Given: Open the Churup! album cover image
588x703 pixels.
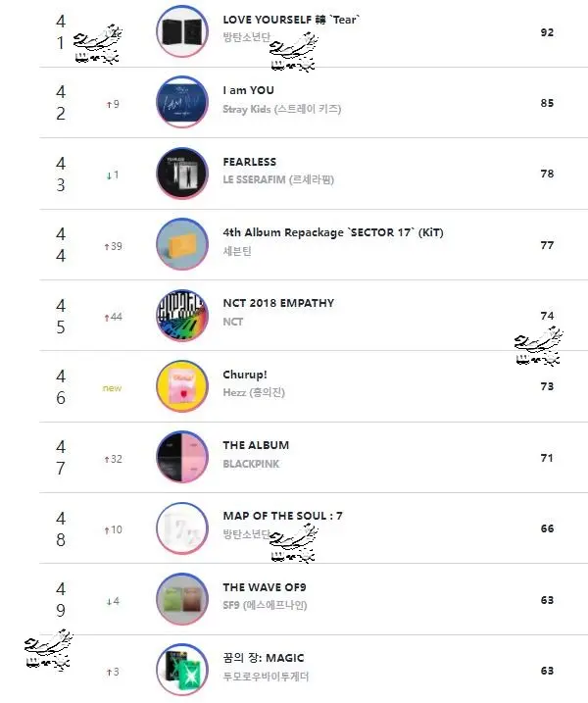Looking at the screenshot, I should click(x=182, y=386).
